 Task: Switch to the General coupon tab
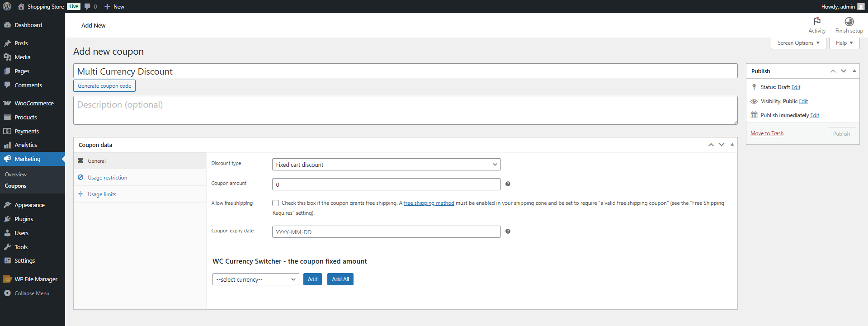point(140,161)
